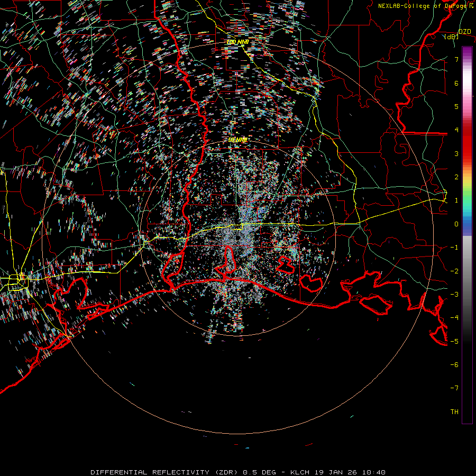
Task: Select the '2' tick on the color scale
Action: pyautogui.click(x=456, y=177)
